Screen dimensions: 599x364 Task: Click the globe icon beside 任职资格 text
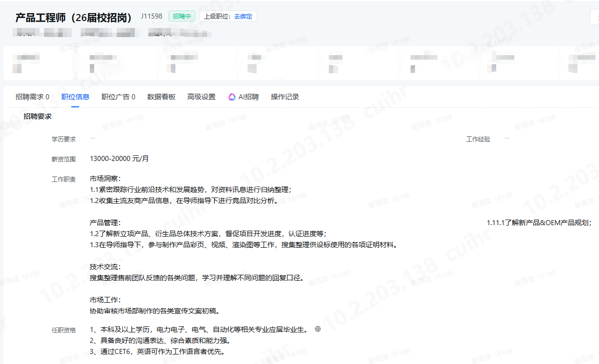pos(317,329)
